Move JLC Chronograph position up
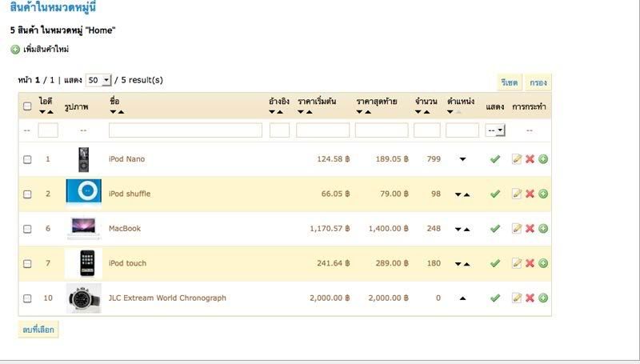The height and width of the screenshot is (364, 640). (x=462, y=298)
